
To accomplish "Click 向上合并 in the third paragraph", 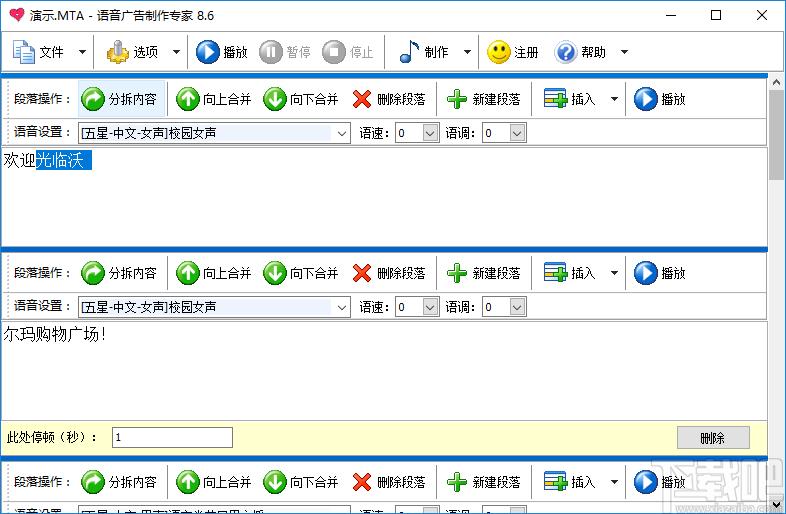I will click(214, 482).
